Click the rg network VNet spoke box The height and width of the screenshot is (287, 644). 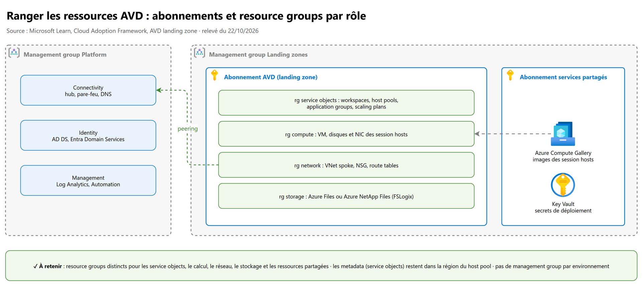pyautogui.click(x=346, y=165)
